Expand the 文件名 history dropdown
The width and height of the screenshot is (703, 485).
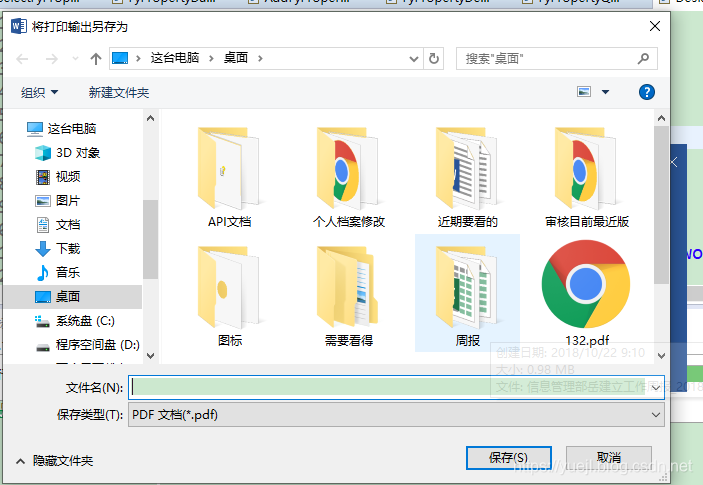pyautogui.click(x=656, y=388)
